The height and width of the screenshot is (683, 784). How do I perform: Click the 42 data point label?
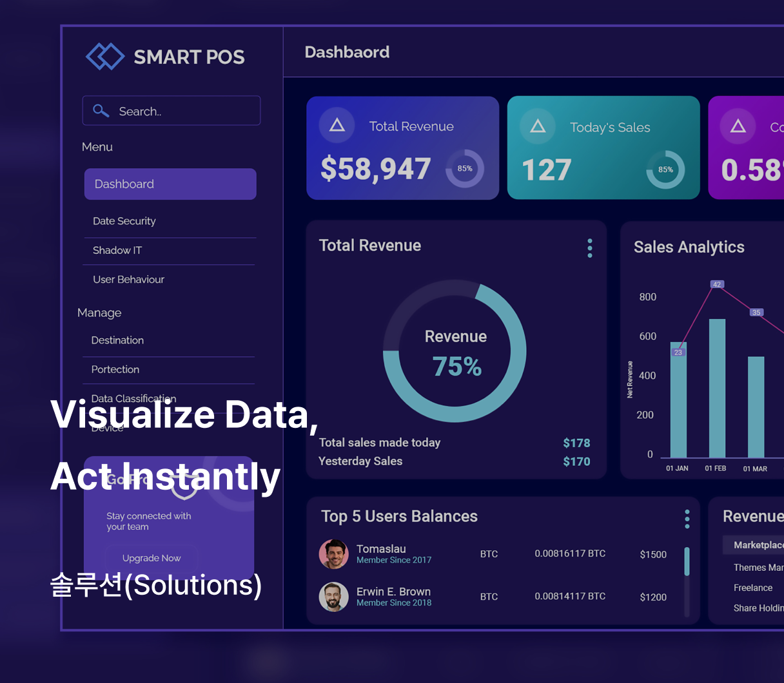(717, 284)
